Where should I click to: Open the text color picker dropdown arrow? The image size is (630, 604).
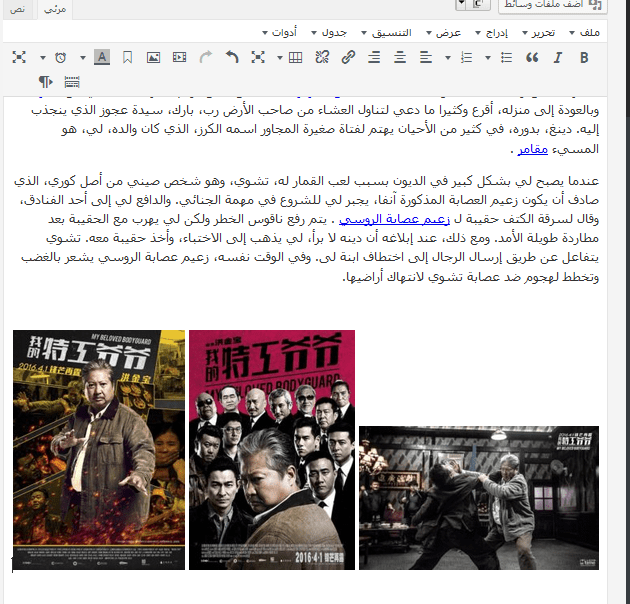click(83, 58)
